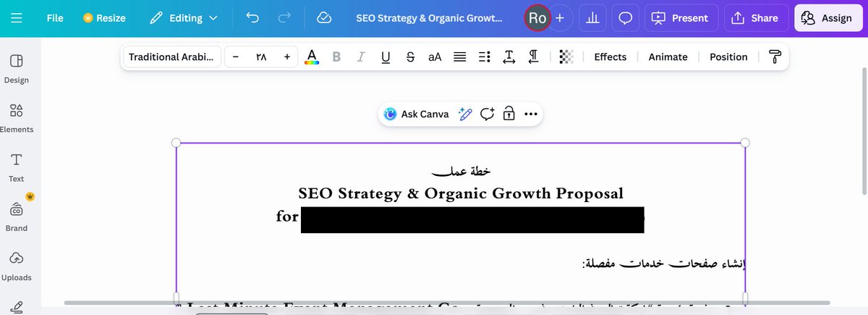Increase font size with plus button
This screenshot has width=868, height=315.
point(287,56)
